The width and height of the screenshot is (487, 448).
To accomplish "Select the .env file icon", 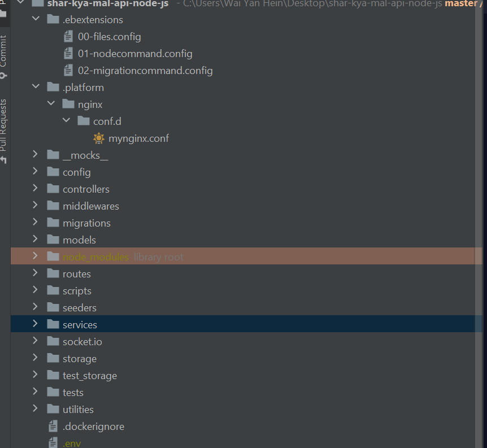I will (53, 443).
